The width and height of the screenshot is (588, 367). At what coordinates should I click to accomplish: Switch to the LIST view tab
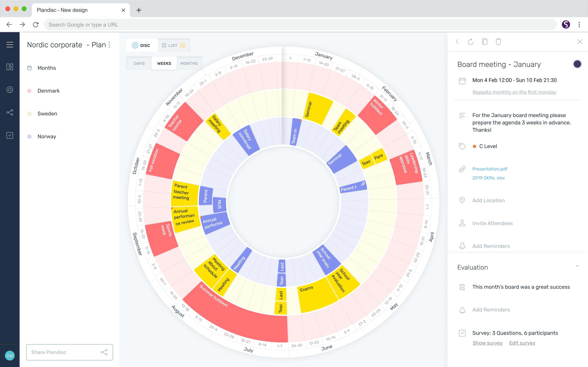coord(173,45)
